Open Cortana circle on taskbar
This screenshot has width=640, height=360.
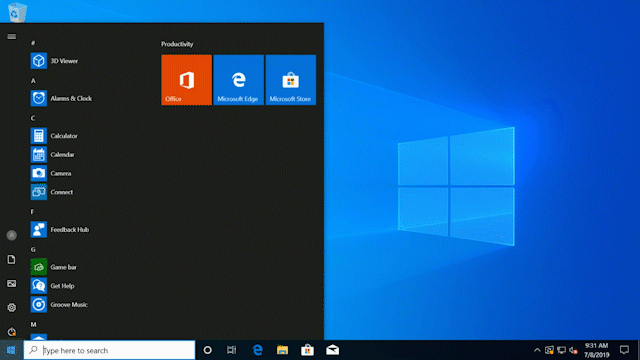207,350
